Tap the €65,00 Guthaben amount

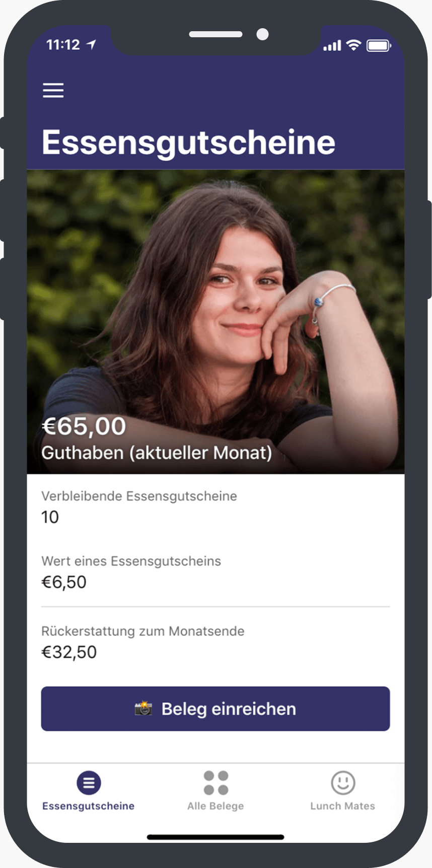[x=84, y=426]
